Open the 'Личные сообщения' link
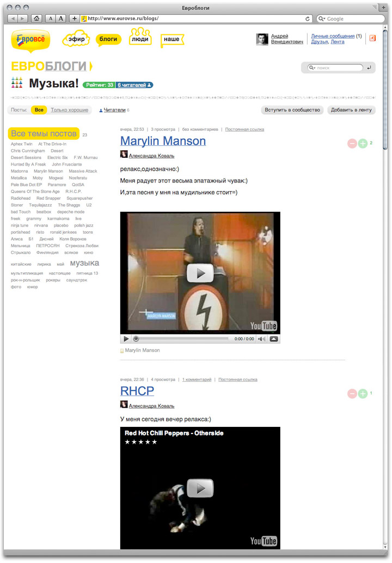This screenshot has width=392, height=563. pos(332,36)
